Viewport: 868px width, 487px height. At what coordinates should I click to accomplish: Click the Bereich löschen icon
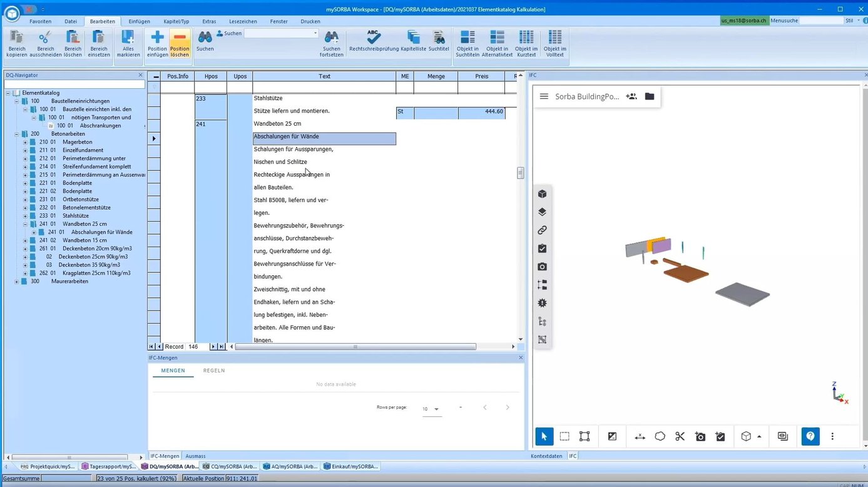tap(73, 38)
